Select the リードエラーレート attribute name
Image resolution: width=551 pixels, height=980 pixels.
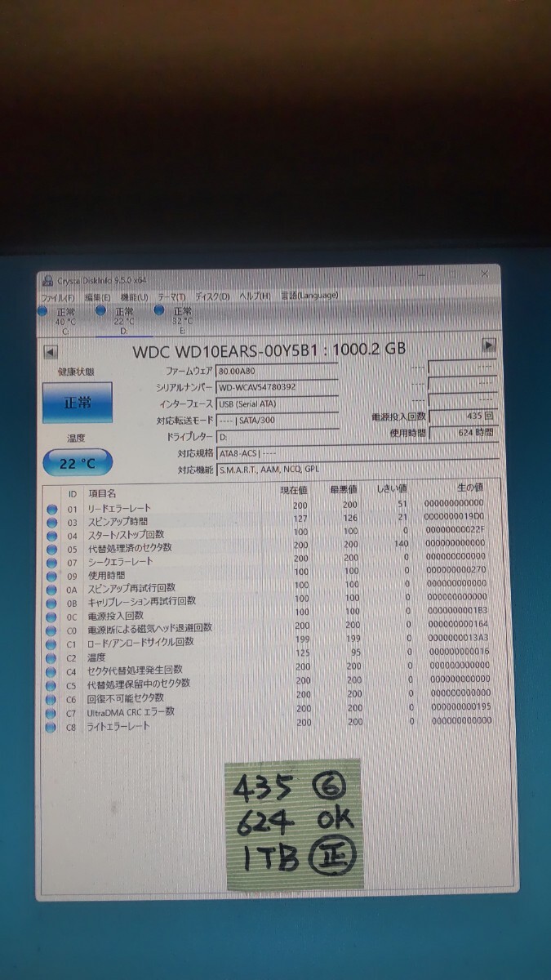(x=119, y=508)
